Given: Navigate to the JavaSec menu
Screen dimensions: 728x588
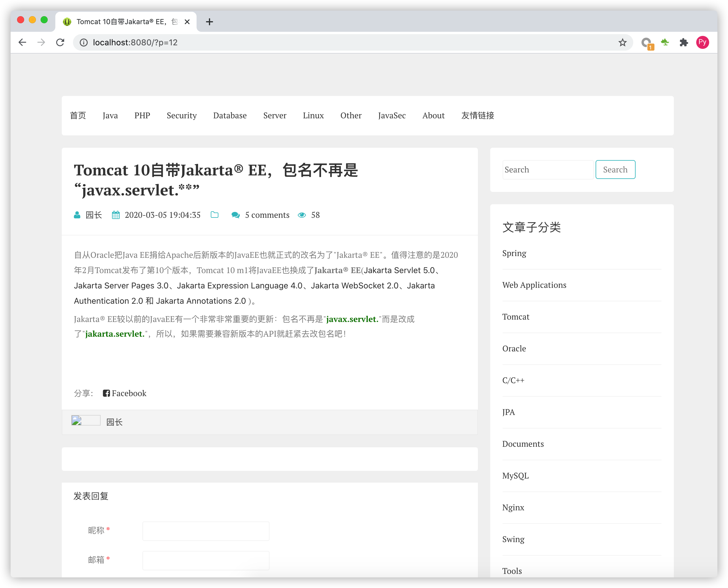Looking at the screenshot, I should click(x=392, y=115).
